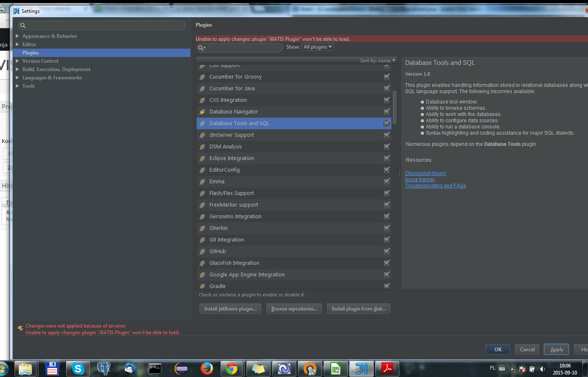Click plugin icon beside GlassFish Integration

point(202,263)
